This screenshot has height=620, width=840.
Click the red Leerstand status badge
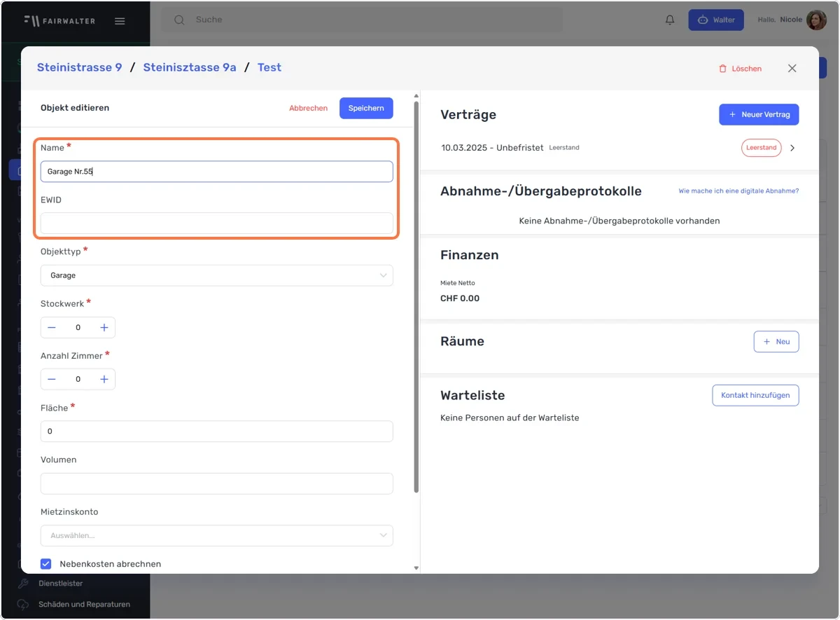pyautogui.click(x=761, y=148)
